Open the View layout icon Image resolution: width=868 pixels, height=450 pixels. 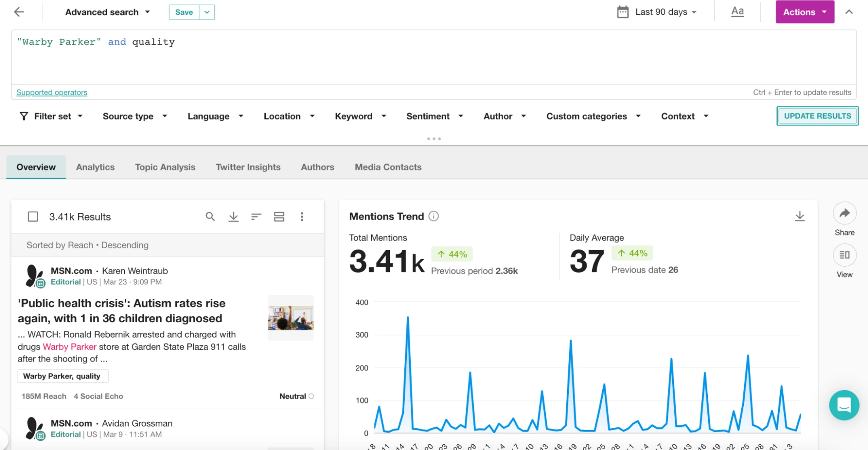click(845, 255)
